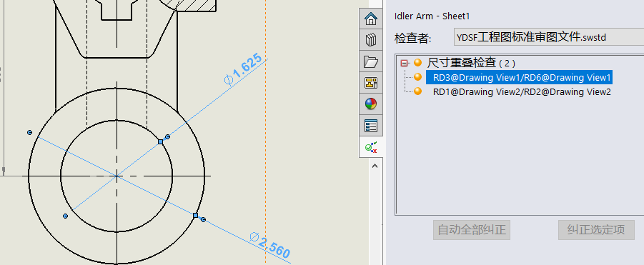
Task: Select RD1@Drawing View2/RD2@Drawing View2 result
Action: point(522,91)
